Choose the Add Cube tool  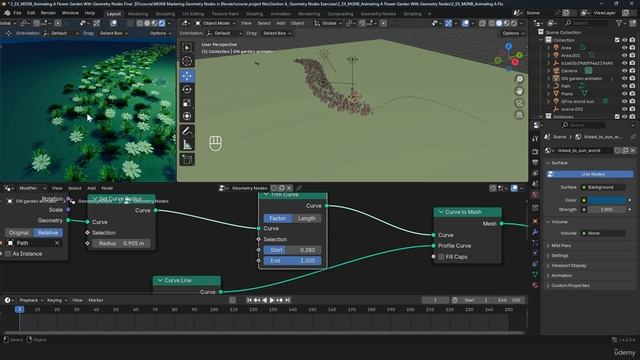(187, 159)
